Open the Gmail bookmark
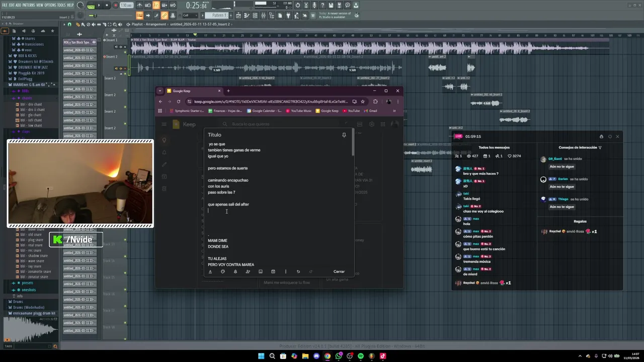 click(370, 111)
